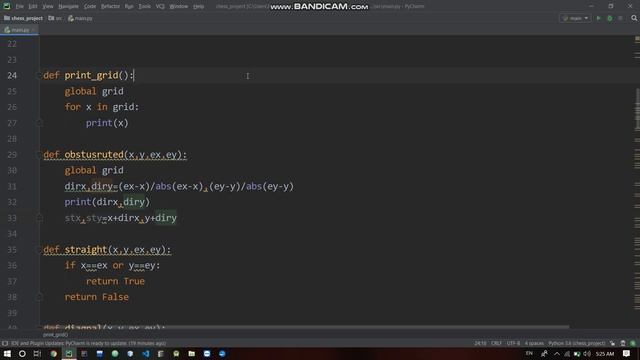The width and height of the screenshot is (640, 360).
Task: Show hidden system tray icons
Action: 557,354
